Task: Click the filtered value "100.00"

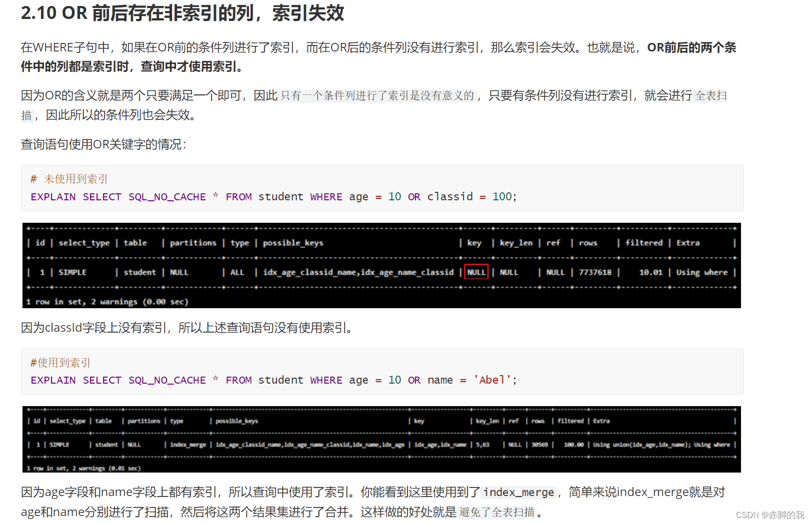Action: (x=573, y=445)
